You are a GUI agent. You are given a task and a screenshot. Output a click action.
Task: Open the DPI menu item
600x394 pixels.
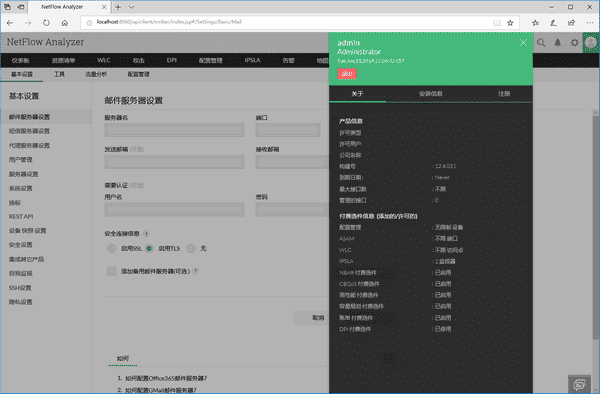172,60
